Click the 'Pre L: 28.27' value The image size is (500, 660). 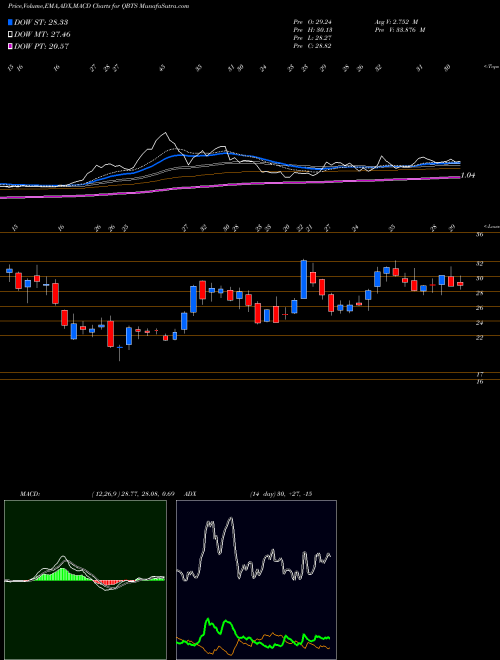point(312,38)
